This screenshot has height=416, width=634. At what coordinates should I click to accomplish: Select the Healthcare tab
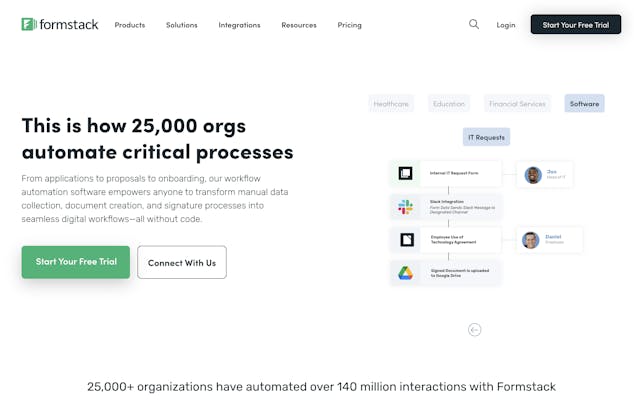391,104
